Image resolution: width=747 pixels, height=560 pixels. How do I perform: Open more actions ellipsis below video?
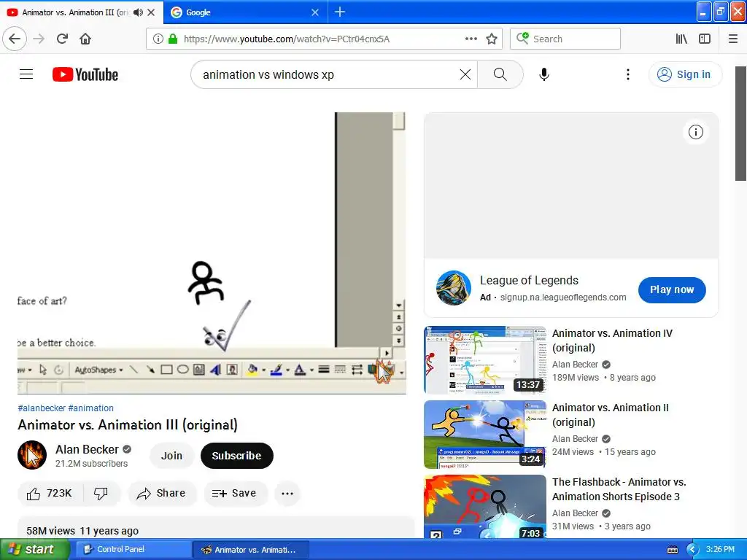(287, 494)
